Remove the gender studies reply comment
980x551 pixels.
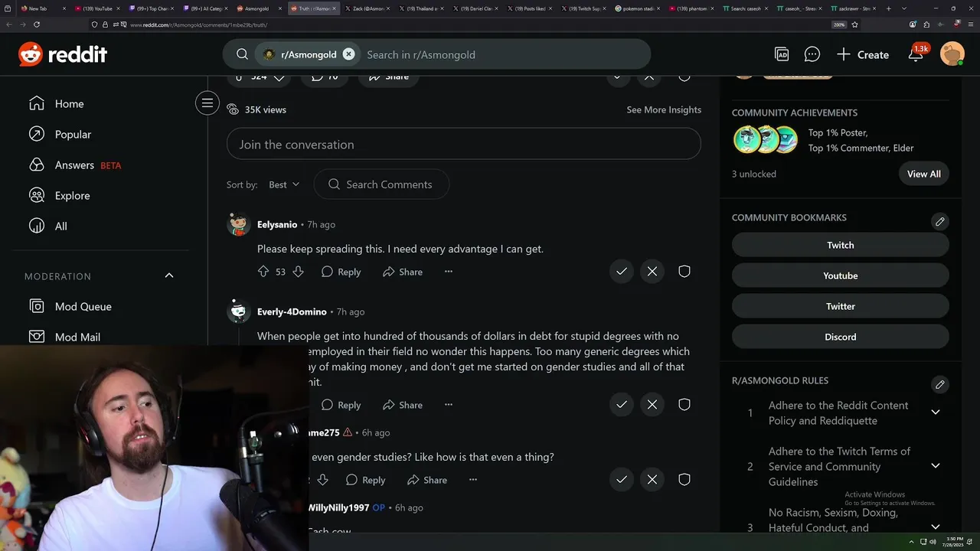tap(652, 480)
